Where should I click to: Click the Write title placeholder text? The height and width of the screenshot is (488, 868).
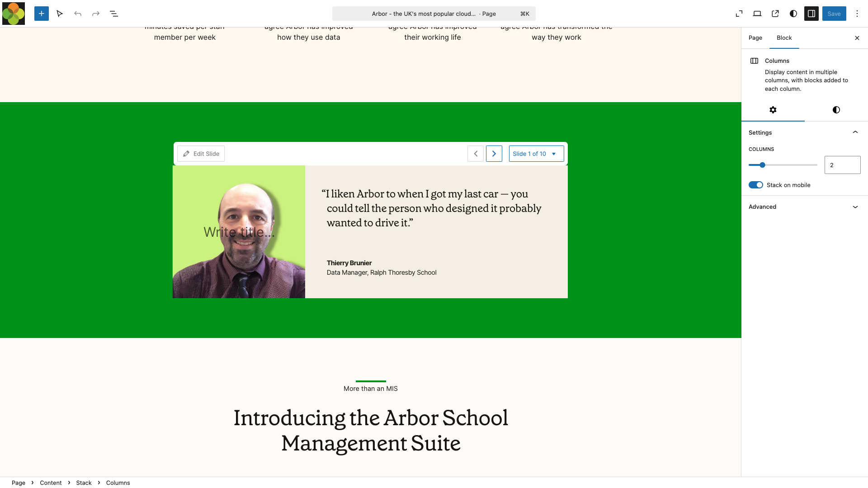[239, 232]
